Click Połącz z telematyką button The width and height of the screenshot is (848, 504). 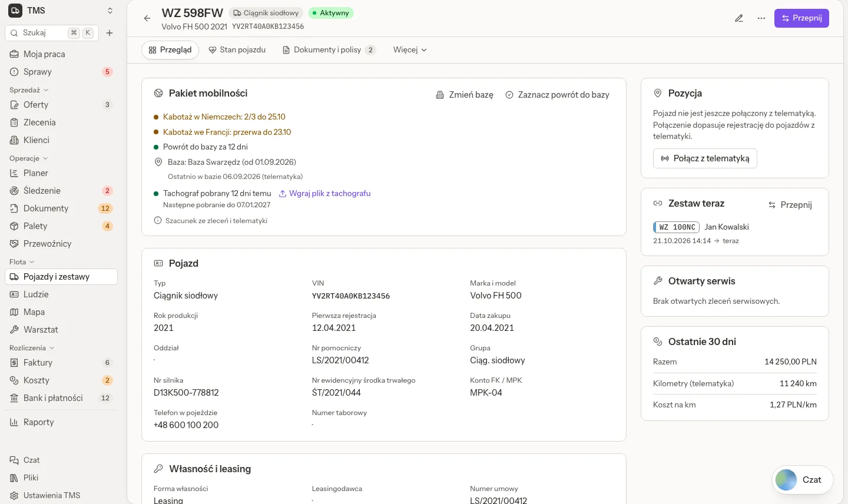coord(705,158)
